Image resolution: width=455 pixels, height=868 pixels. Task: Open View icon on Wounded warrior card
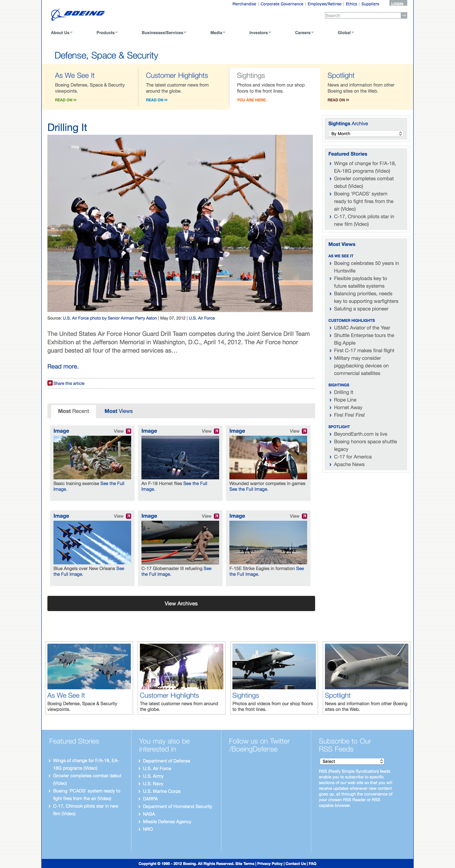point(305,431)
